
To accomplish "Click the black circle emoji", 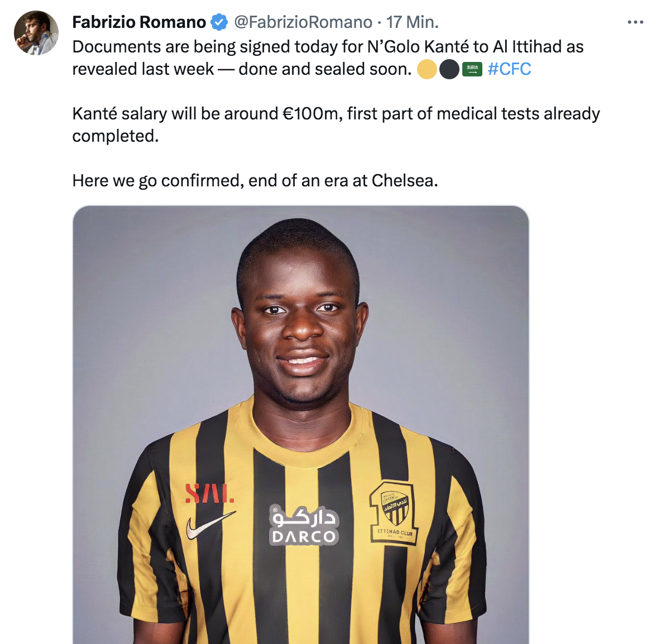I will (x=449, y=69).
